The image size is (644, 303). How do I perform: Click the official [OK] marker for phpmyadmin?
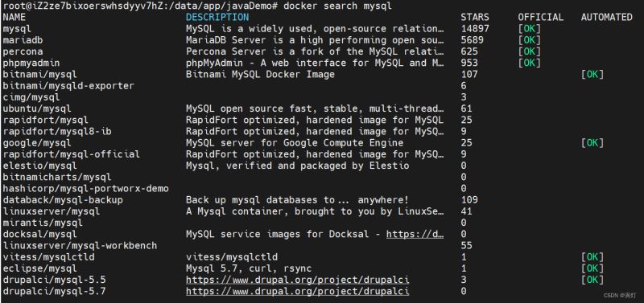530,63
